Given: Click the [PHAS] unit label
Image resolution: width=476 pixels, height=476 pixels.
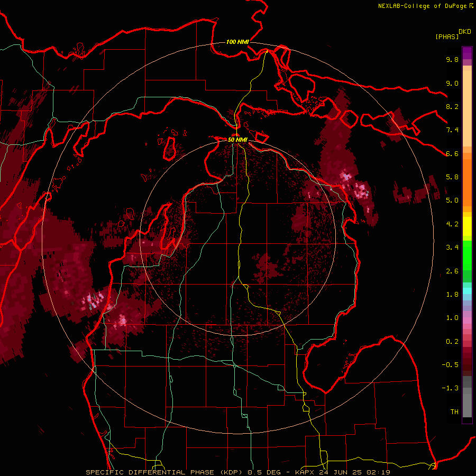Looking at the screenshot, I should [447, 37].
